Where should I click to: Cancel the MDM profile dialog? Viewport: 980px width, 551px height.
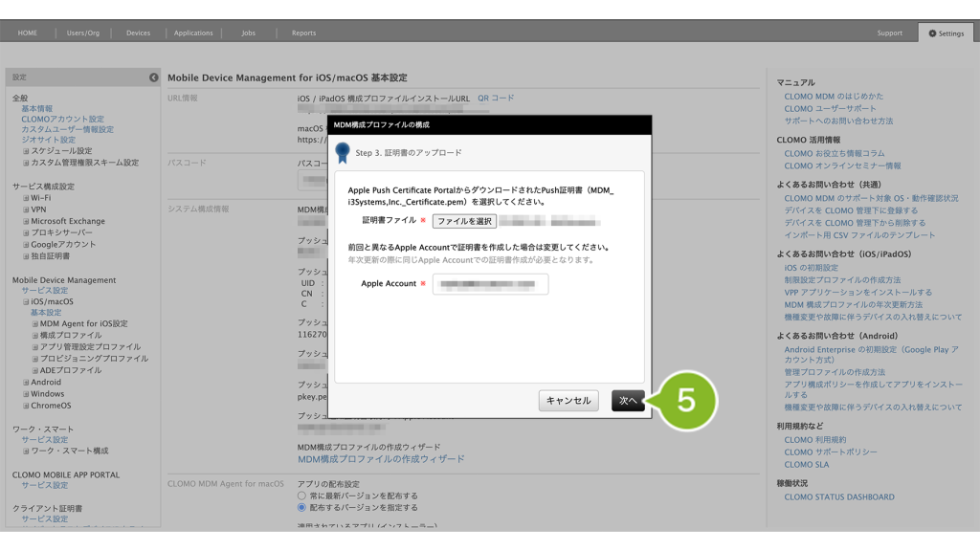point(568,401)
